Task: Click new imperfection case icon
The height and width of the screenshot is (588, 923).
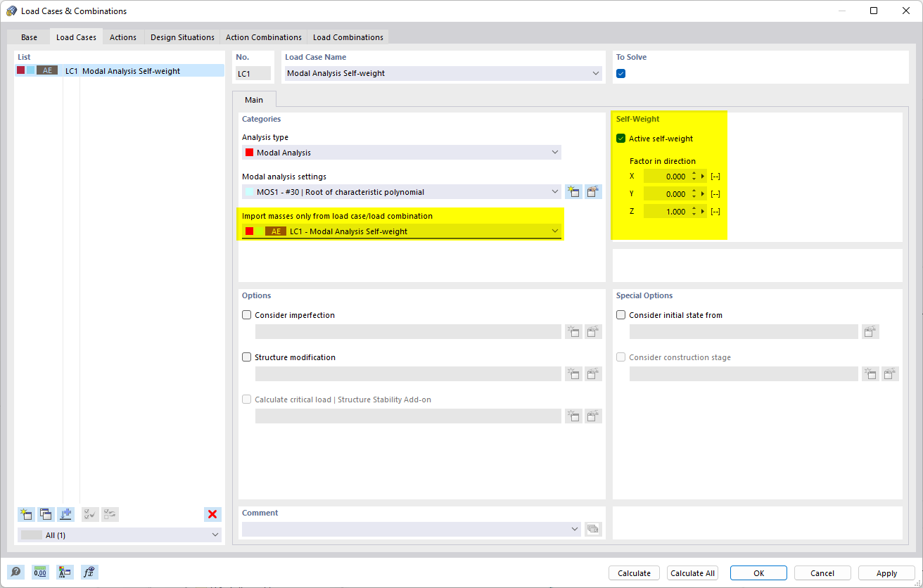Action: pos(573,332)
